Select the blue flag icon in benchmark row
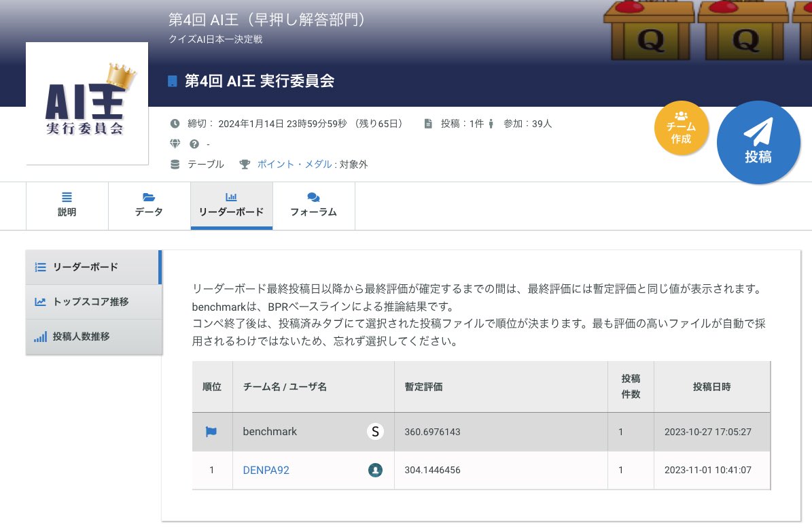Image resolution: width=812 pixels, height=529 pixels. click(x=211, y=431)
